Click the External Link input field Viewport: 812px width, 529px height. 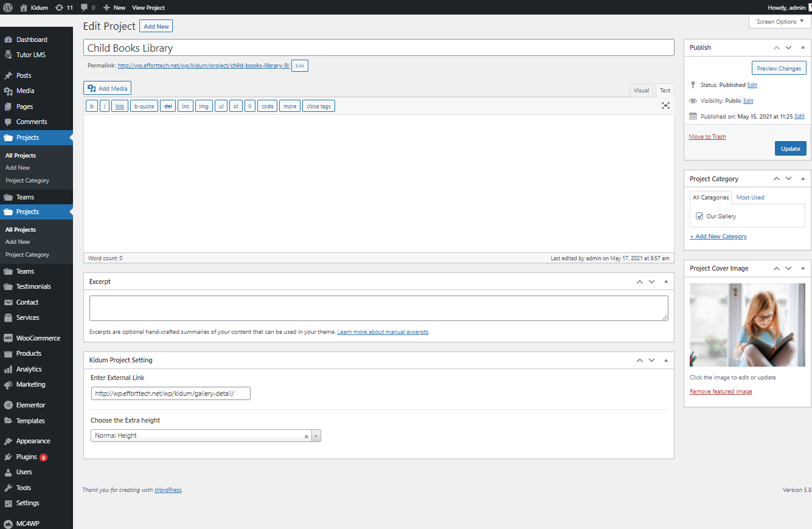click(170, 393)
